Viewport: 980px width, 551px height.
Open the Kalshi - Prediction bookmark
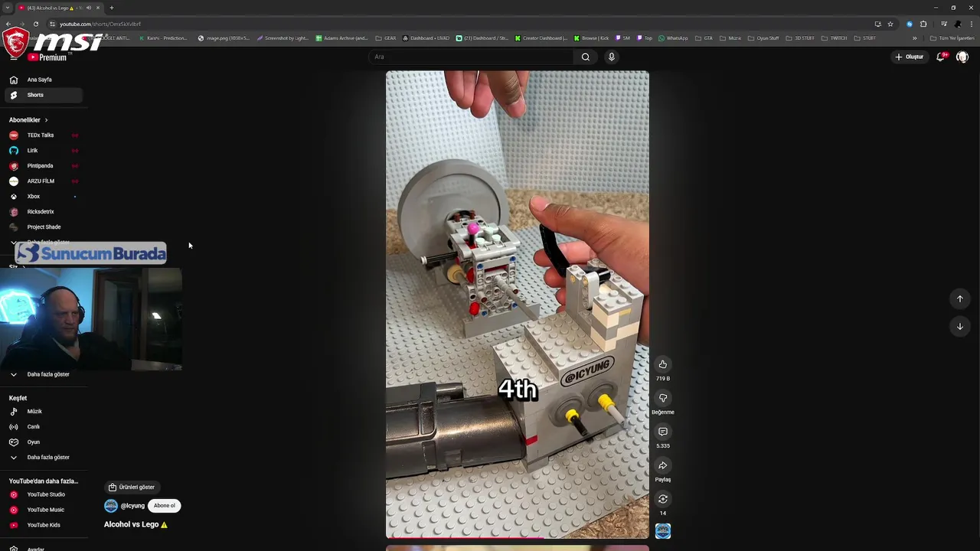point(163,38)
